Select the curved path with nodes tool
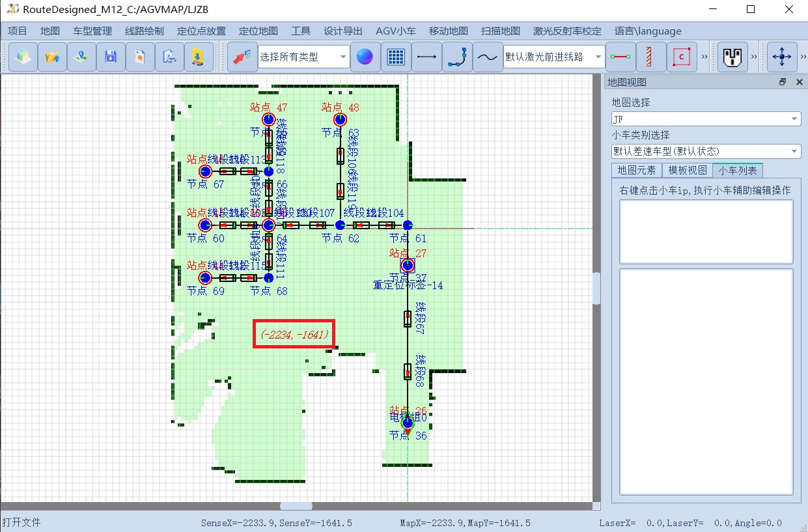The height and width of the screenshot is (532, 808). tap(457, 57)
